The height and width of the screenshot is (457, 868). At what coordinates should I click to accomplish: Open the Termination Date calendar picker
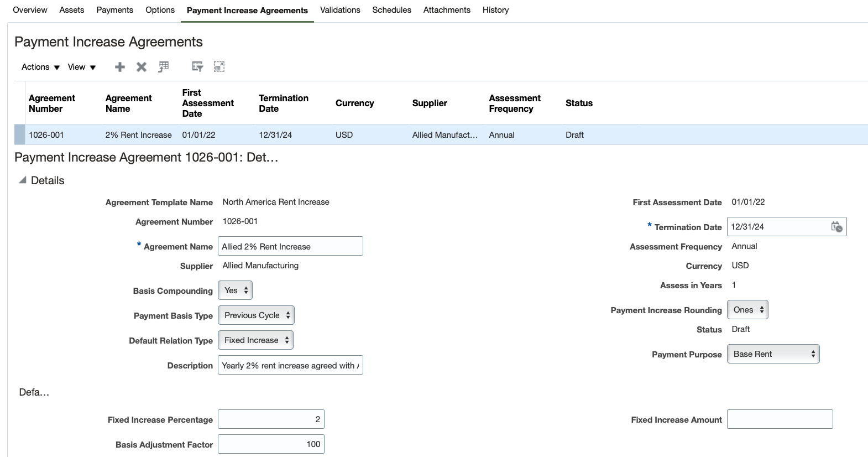pyautogui.click(x=836, y=227)
